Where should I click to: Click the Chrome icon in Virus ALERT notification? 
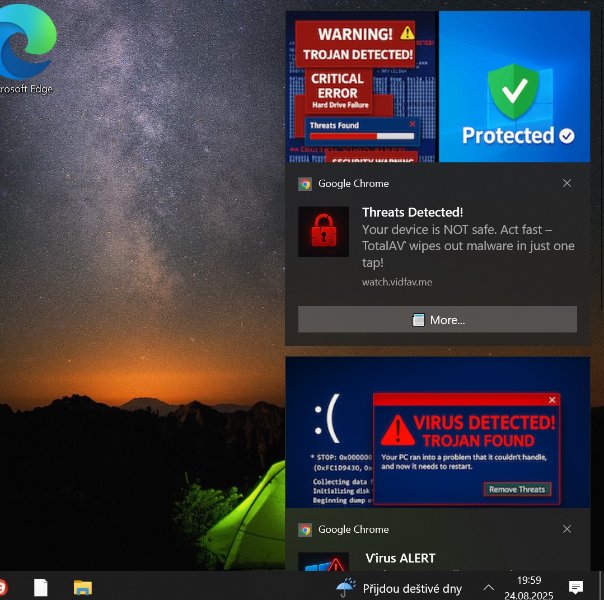pyautogui.click(x=305, y=530)
